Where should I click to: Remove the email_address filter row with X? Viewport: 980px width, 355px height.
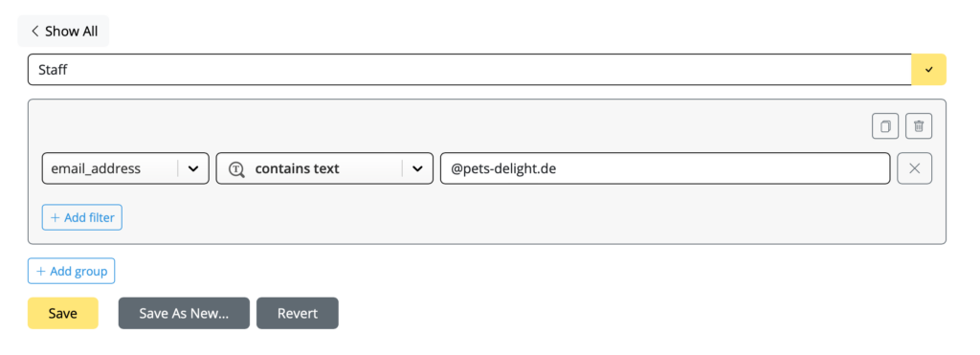pyautogui.click(x=914, y=168)
